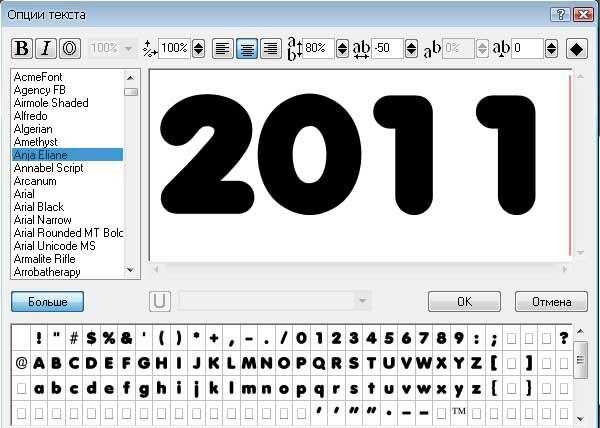Toggle Outline text style button
This screenshot has width=600, height=428.
[70, 49]
